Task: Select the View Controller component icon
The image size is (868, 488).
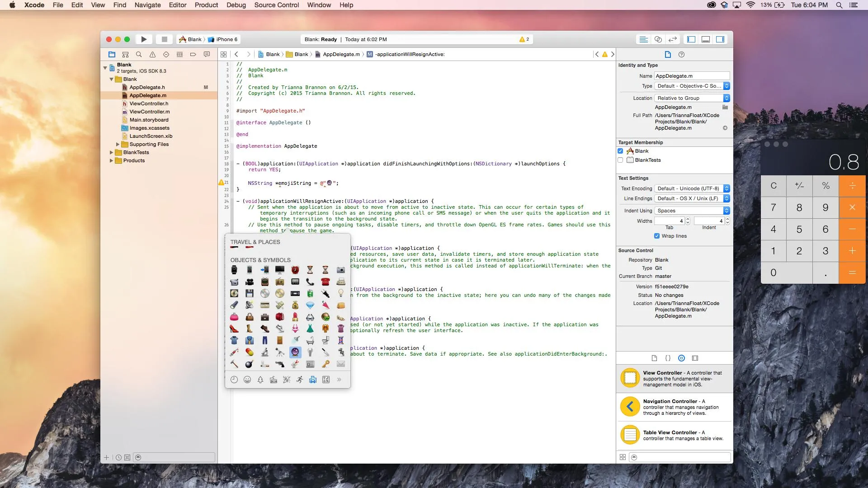Action: point(630,378)
